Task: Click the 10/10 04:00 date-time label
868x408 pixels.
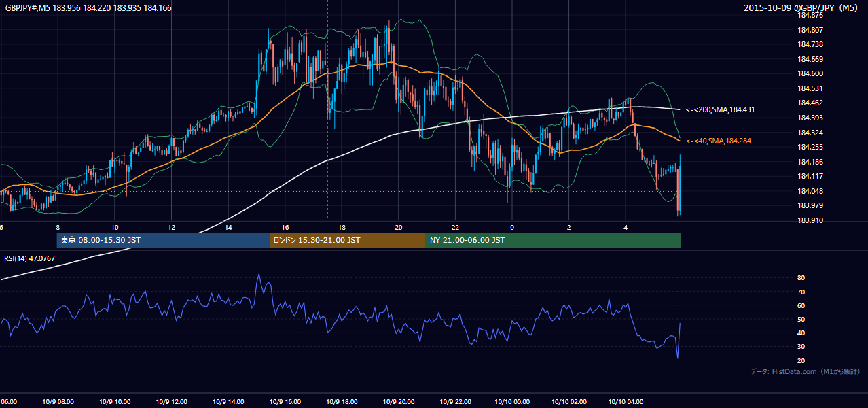Action: pyautogui.click(x=626, y=402)
